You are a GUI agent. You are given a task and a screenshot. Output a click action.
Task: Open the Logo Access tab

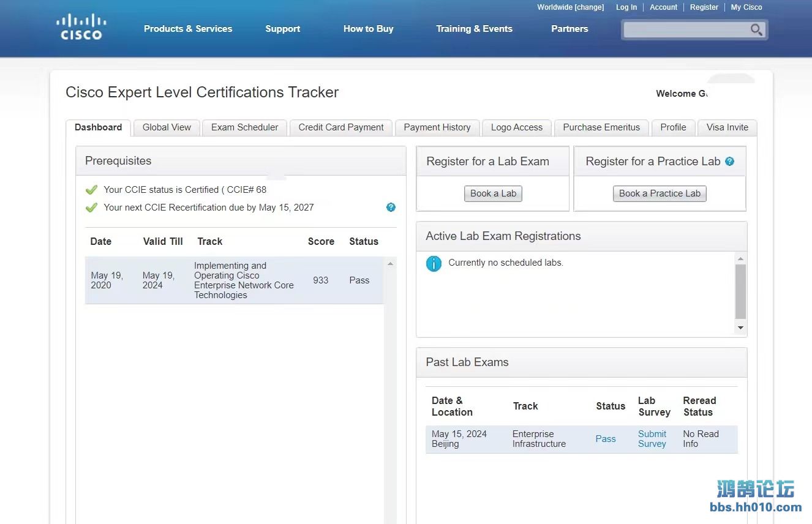(517, 127)
